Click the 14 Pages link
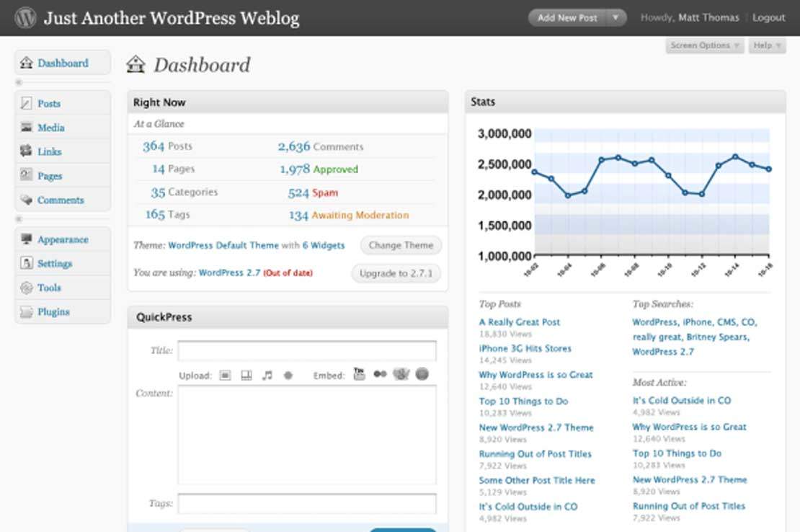Screen dimensions: 800x532 (x=174, y=168)
